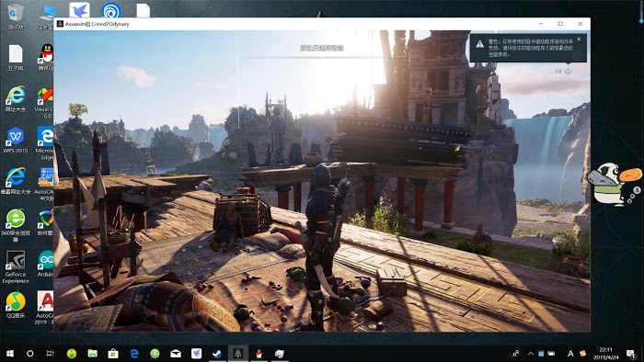Open the Action Center notifications icon
644x362 pixels.
(631, 354)
